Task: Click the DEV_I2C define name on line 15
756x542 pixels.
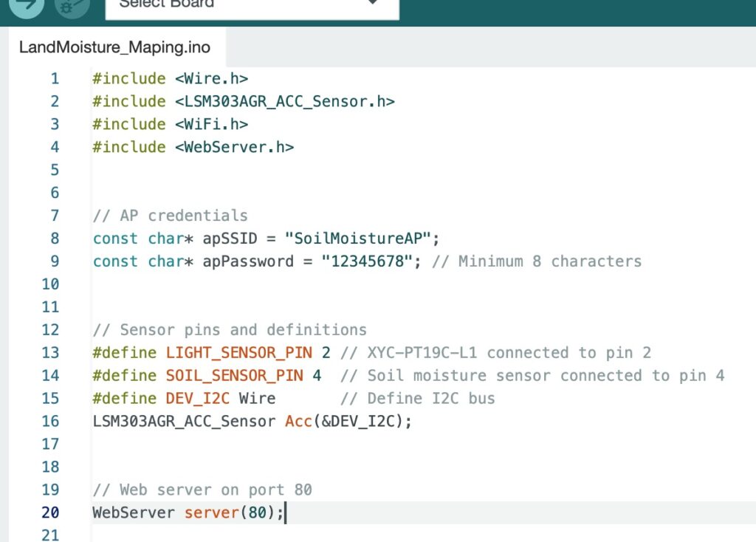Action: click(x=197, y=399)
